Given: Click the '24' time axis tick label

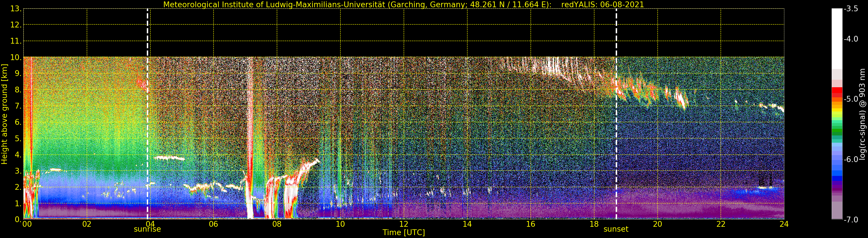Looking at the screenshot, I should [784, 224].
